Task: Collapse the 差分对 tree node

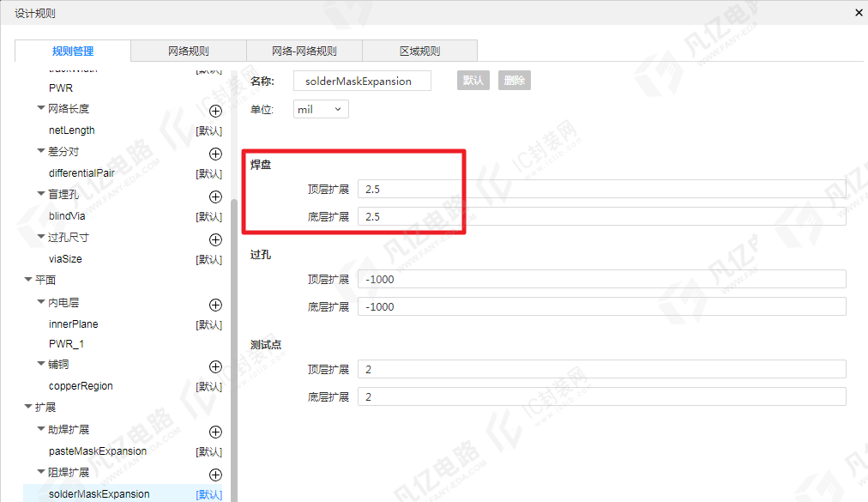Action: click(x=41, y=151)
